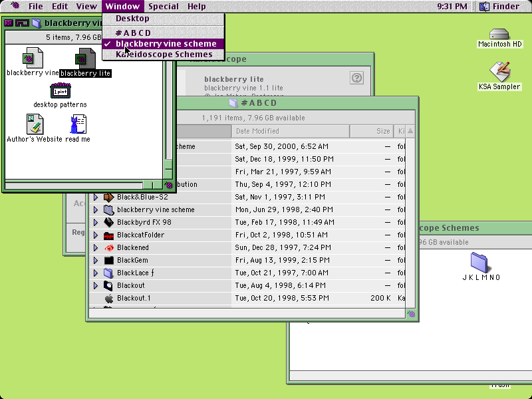This screenshot has height=399, width=532.
Task: Open the File menu
Action: click(36, 7)
